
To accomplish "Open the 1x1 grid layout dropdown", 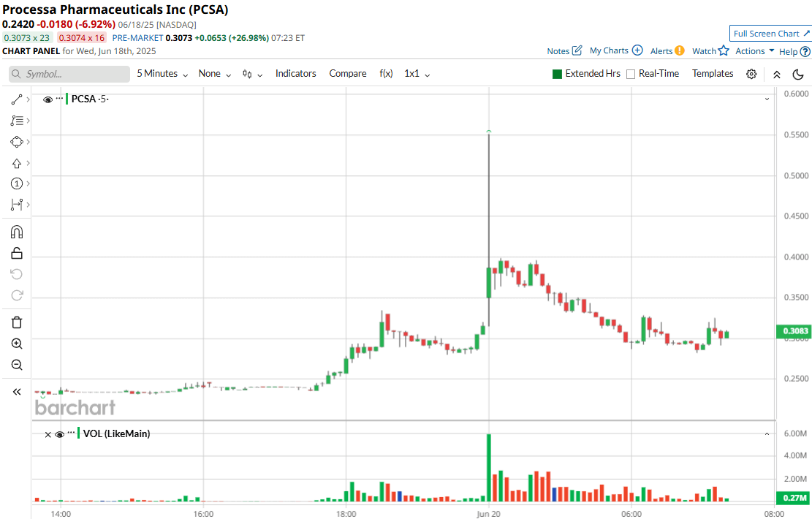I will 417,74.
